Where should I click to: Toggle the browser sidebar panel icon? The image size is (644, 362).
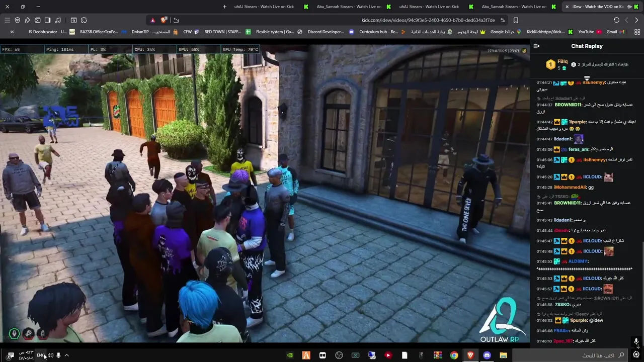coord(47,20)
